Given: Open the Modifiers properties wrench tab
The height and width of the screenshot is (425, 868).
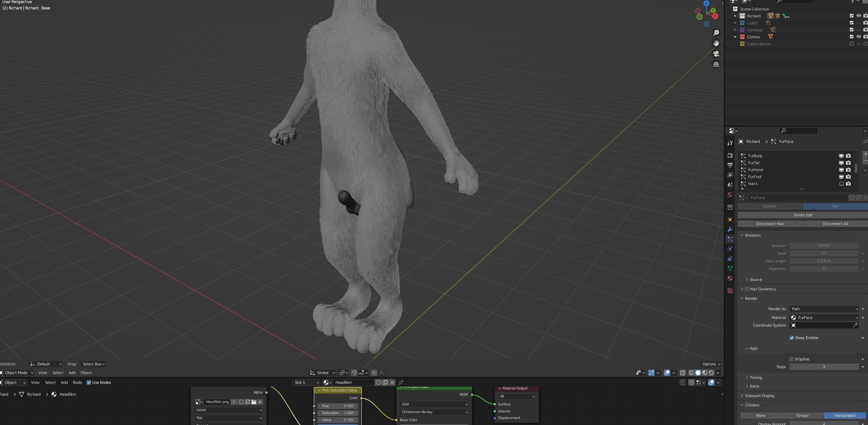Looking at the screenshot, I should tap(730, 229).
